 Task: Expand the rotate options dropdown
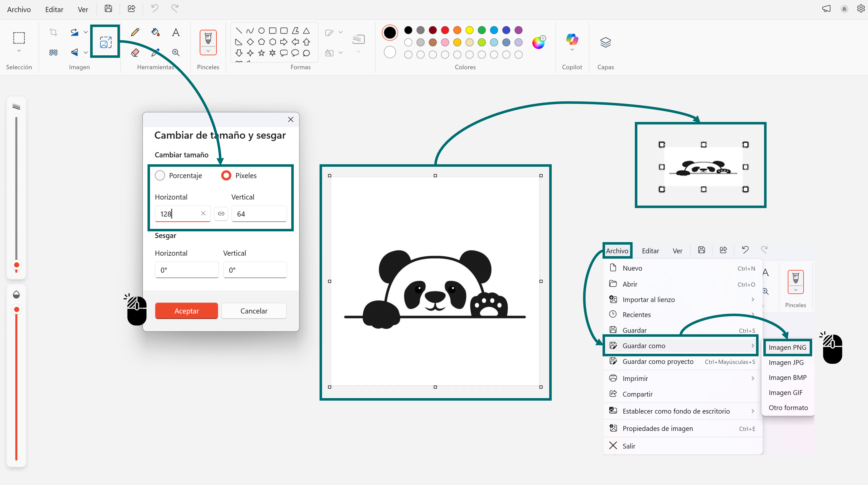(86, 32)
